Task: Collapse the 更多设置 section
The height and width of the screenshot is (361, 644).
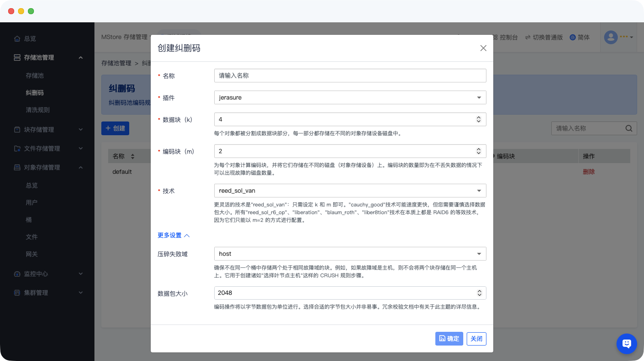Action: point(173,235)
